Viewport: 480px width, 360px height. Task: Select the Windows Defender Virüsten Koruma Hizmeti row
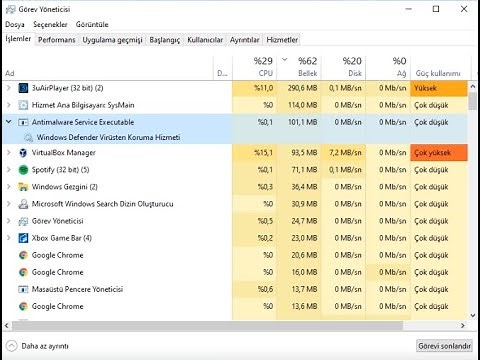[235, 137]
